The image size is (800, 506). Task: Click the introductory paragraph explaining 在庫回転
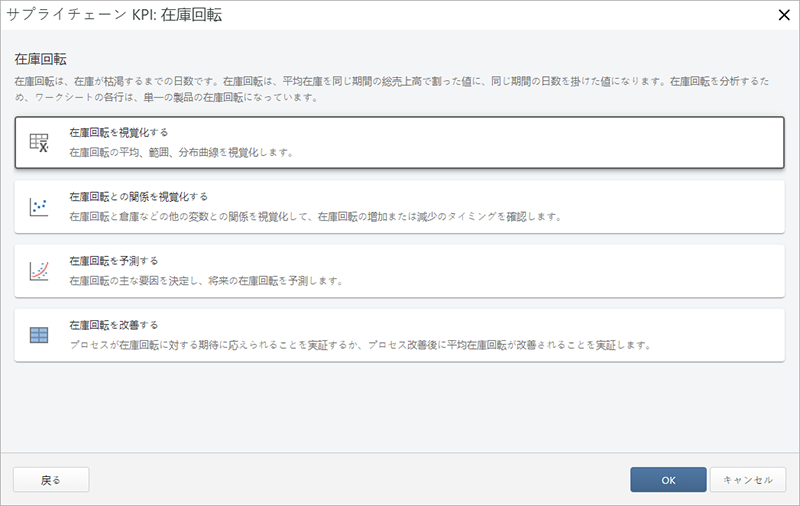(x=400, y=88)
